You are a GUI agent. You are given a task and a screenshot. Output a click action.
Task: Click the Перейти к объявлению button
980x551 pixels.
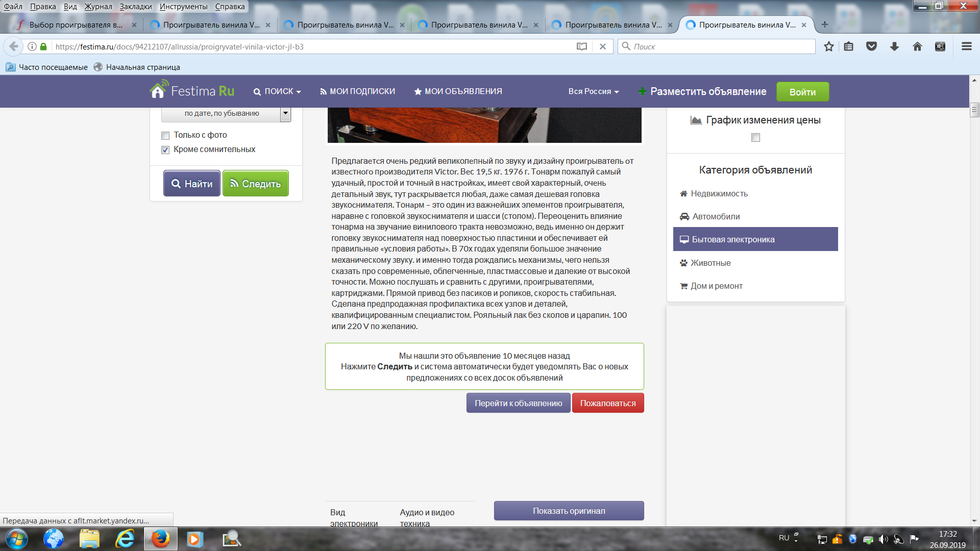click(x=518, y=403)
